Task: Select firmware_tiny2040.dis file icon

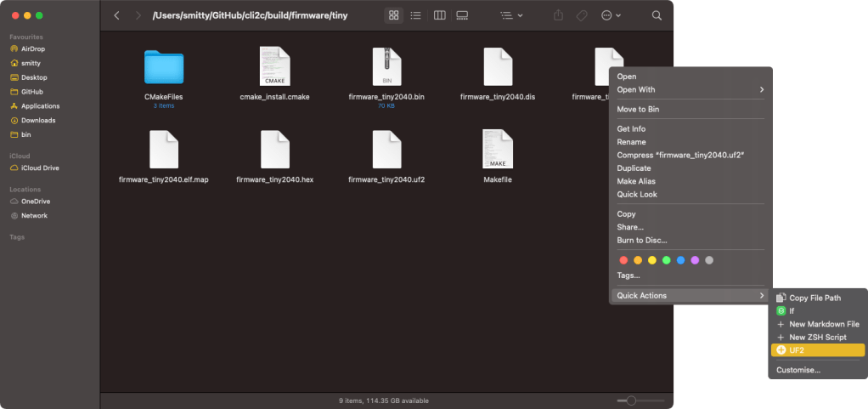Action: pyautogui.click(x=498, y=66)
